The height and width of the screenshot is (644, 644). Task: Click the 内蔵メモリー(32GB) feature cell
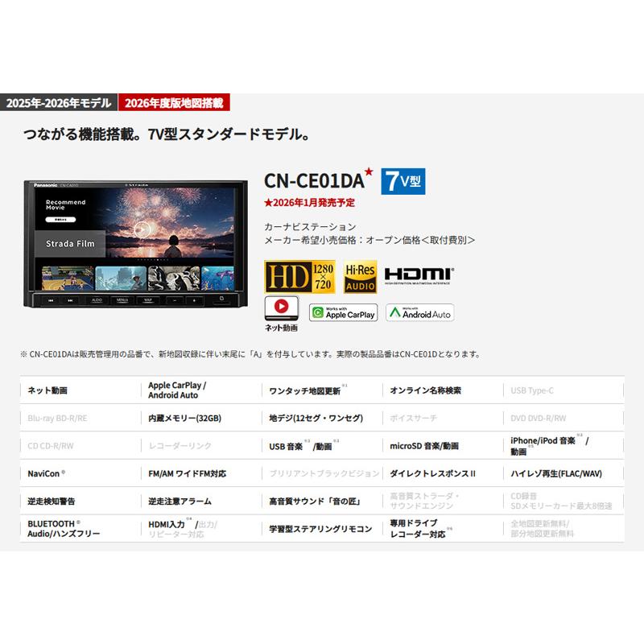[200, 418]
